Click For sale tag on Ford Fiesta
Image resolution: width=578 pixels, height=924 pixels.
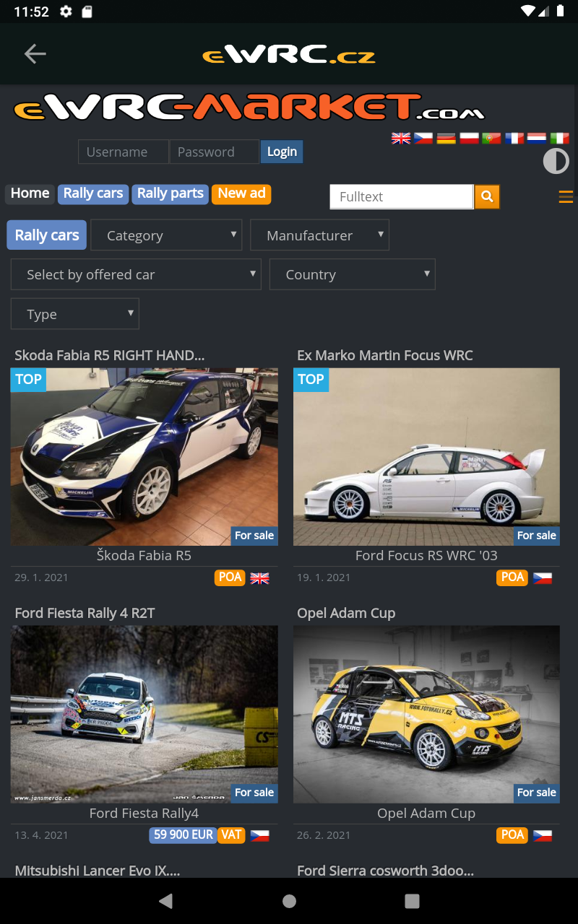[254, 793]
